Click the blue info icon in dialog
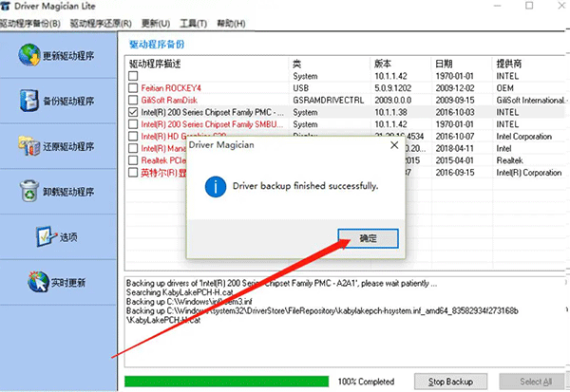The image size is (570, 392). click(216, 186)
